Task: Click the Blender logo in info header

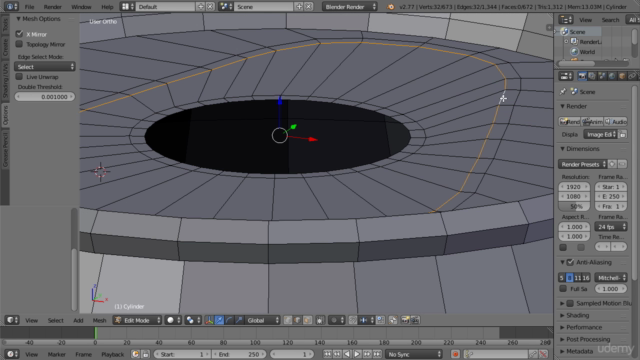Action: coord(391,7)
